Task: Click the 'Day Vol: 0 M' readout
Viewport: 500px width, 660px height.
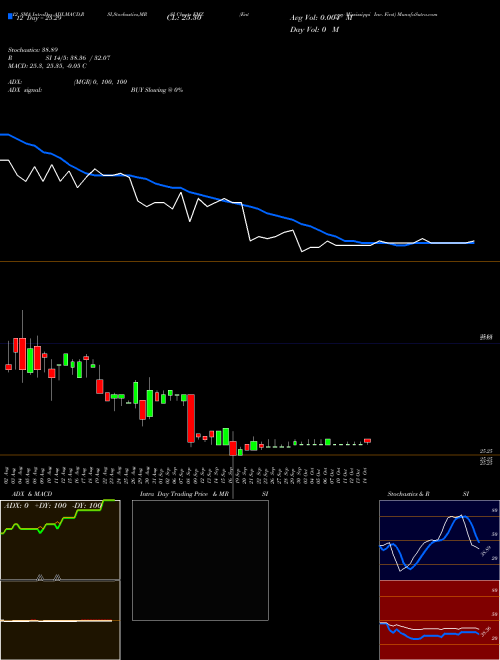Action: point(314,30)
